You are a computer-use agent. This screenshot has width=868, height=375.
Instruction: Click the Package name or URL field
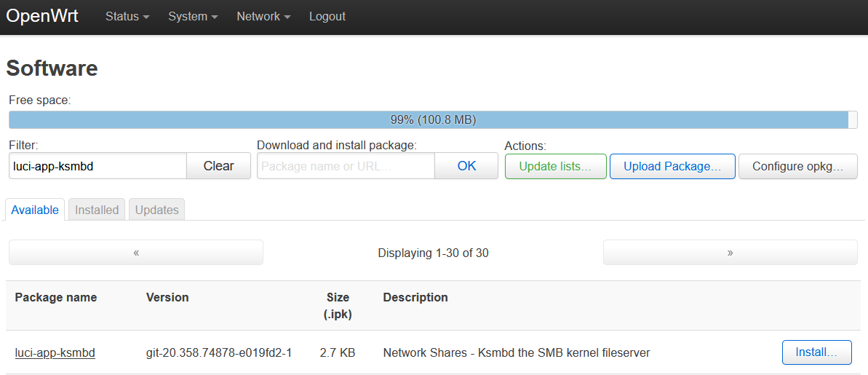pyautogui.click(x=346, y=165)
